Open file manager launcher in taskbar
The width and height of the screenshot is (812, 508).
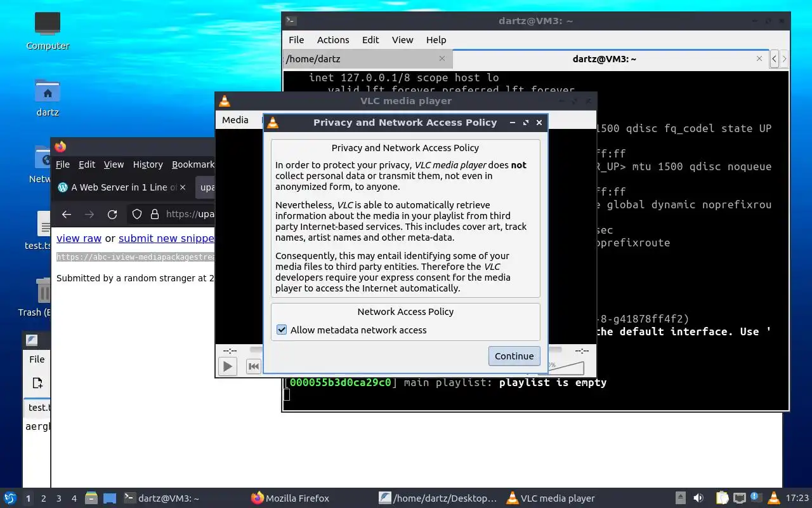click(91, 498)
